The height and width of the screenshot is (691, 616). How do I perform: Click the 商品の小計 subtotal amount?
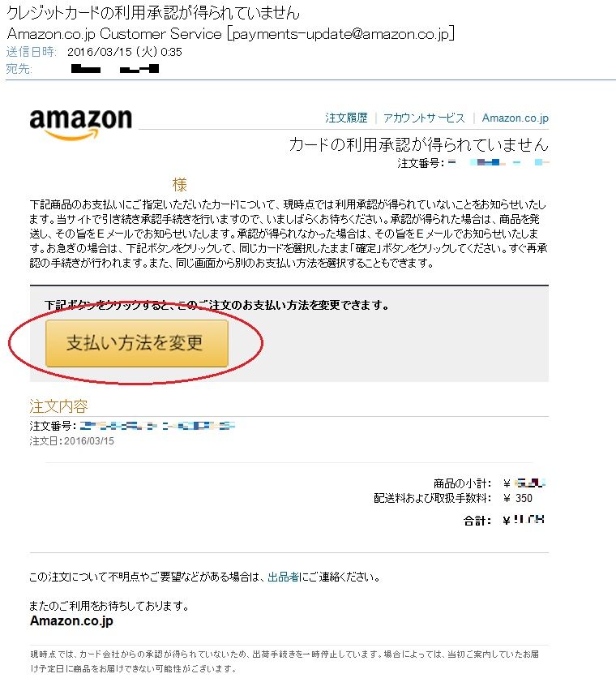click(x=524, y=483)
